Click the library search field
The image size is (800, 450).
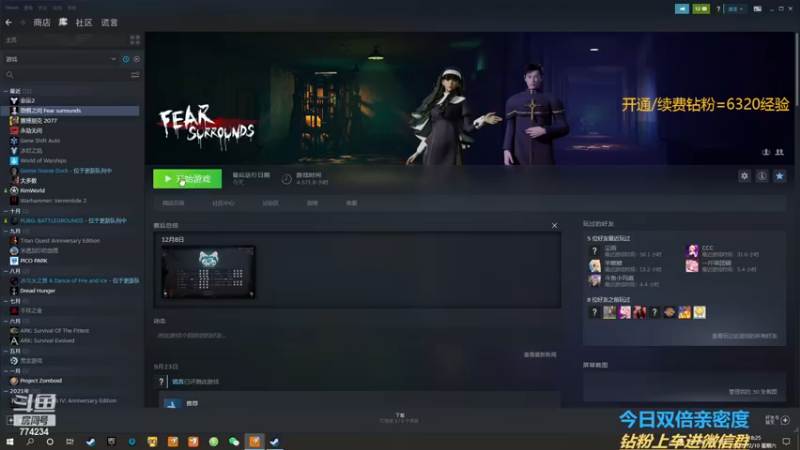click(x=66, y=75)
